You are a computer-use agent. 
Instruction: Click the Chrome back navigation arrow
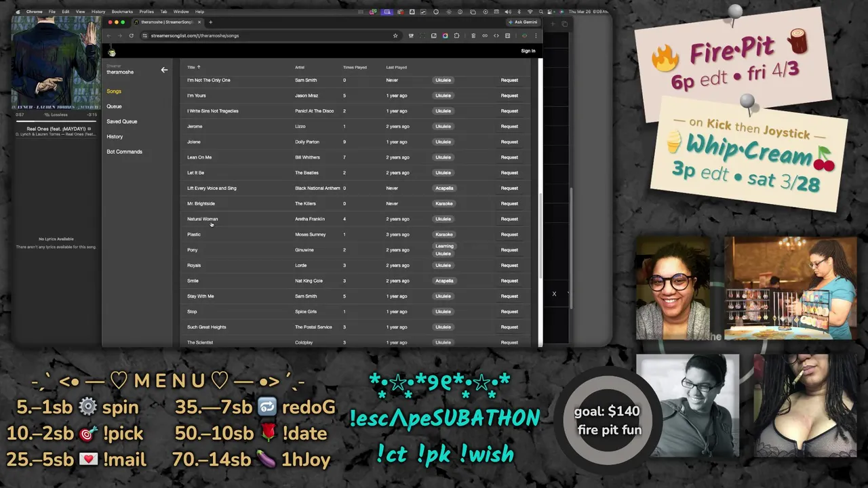[109, 35]
